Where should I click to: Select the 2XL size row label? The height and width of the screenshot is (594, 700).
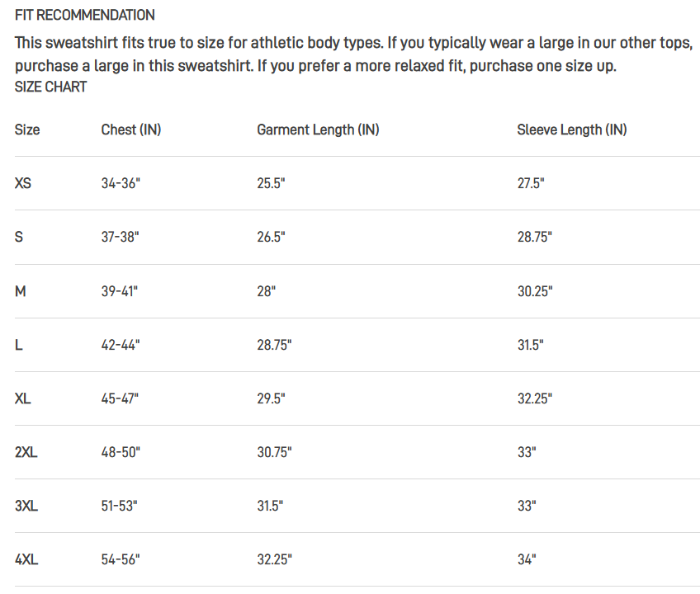point(26,452)
